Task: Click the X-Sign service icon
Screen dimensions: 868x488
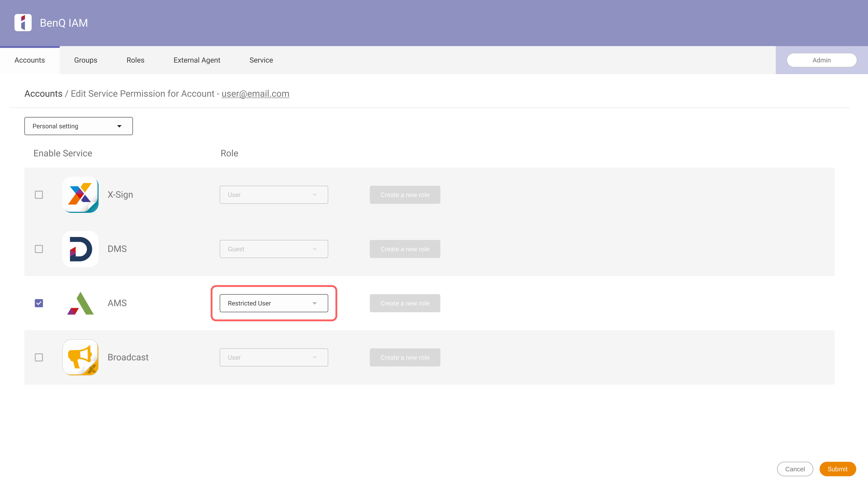Action: click(x=80, y=195)
